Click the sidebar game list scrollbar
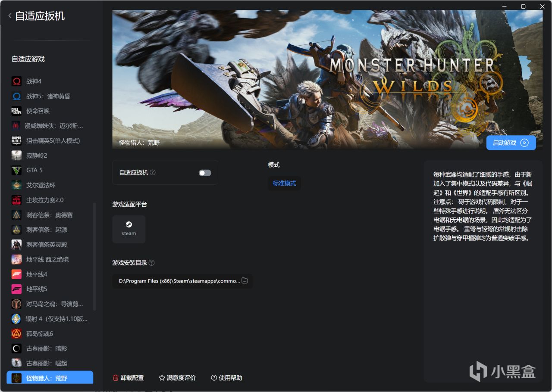The image size is (552, 392). coord(94,257)
